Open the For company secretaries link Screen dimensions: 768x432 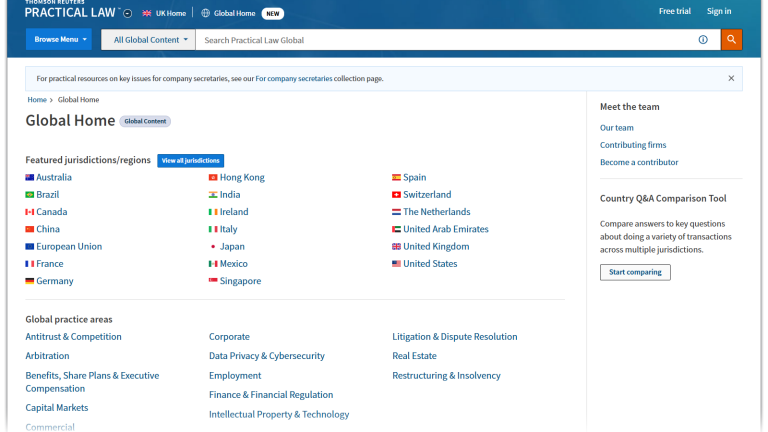click(292, 79)
